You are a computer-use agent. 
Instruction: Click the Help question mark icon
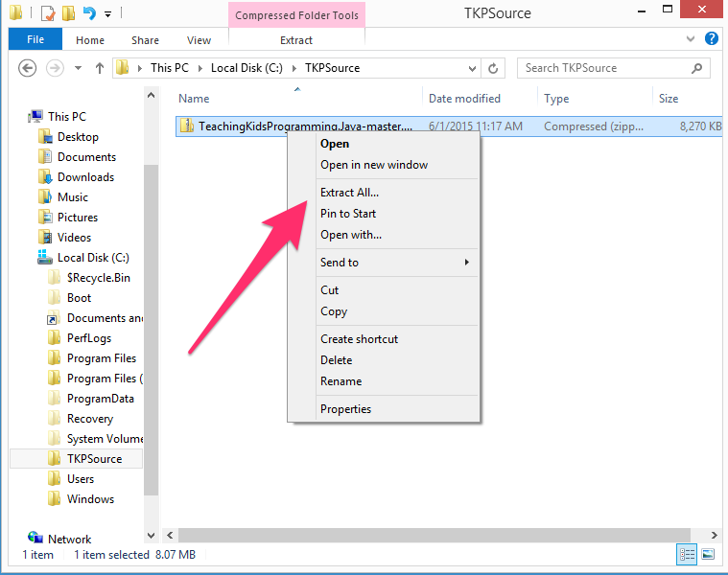[x=711, y=39]
